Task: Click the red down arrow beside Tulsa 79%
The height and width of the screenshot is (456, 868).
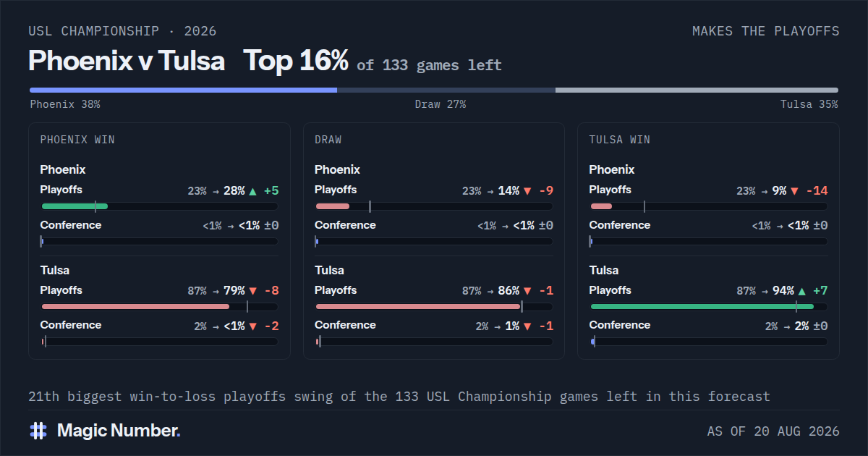Action: (252, 292)
